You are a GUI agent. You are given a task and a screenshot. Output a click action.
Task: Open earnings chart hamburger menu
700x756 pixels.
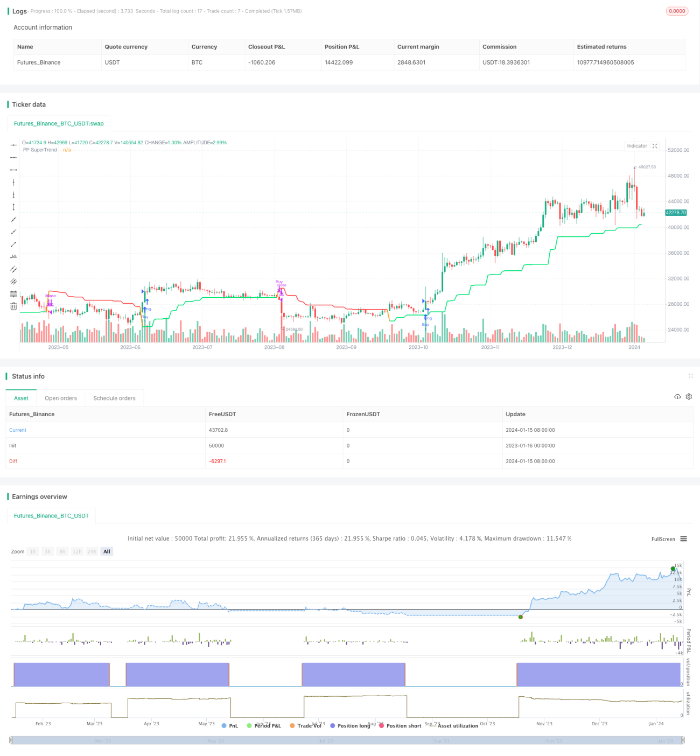click(683, 539)
